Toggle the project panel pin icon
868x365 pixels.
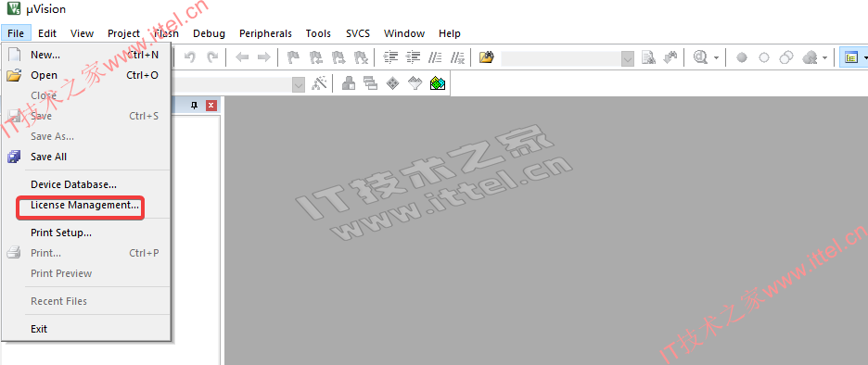tap(195, 106)
